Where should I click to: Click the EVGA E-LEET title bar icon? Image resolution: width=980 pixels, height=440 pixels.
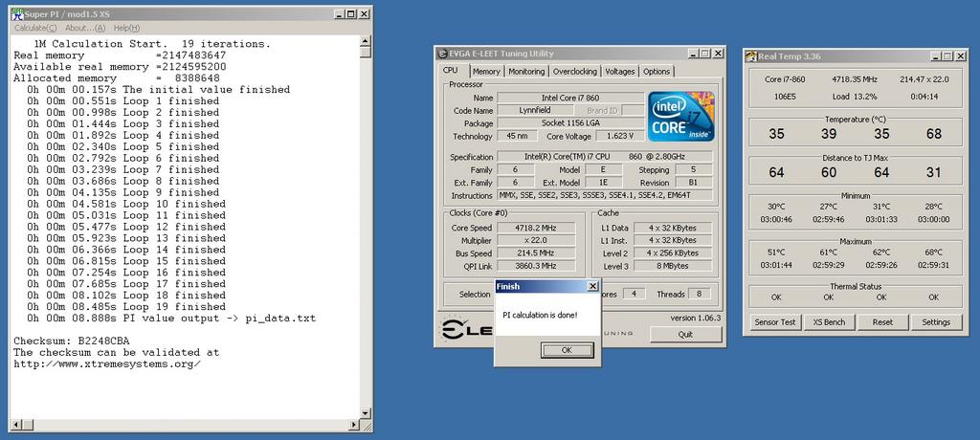442,54
